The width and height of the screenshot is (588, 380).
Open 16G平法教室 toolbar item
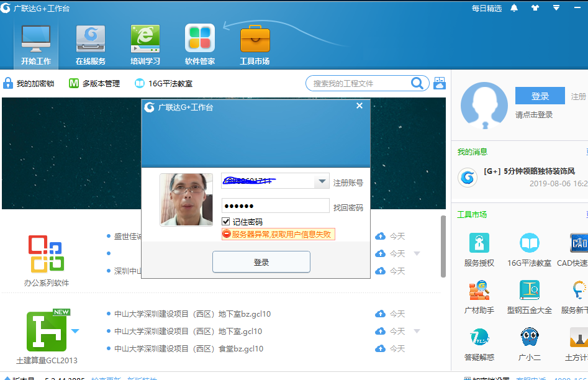(x=163, y=83)
